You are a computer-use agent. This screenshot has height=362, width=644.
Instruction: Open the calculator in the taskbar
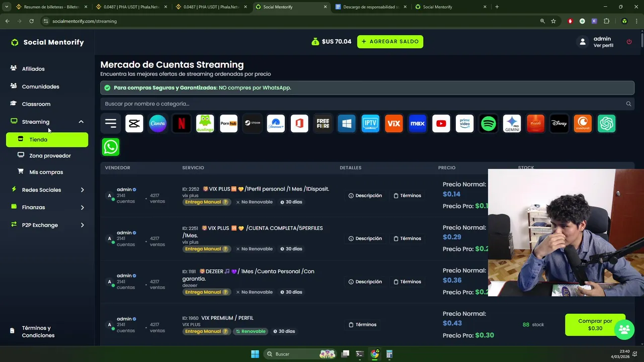point(389,354)
